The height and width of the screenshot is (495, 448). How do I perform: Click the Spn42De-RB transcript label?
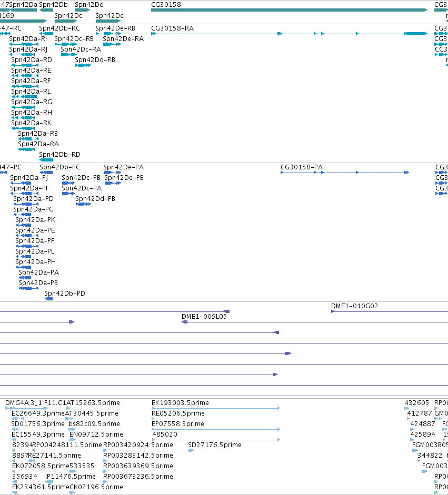click(115, 28)
